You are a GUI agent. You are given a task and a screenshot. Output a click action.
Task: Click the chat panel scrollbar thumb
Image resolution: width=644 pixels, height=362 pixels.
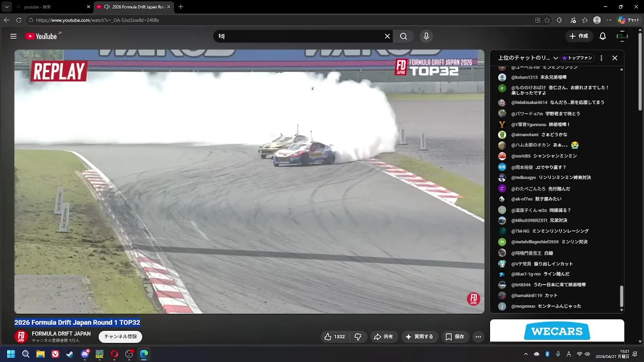[621, 296]
